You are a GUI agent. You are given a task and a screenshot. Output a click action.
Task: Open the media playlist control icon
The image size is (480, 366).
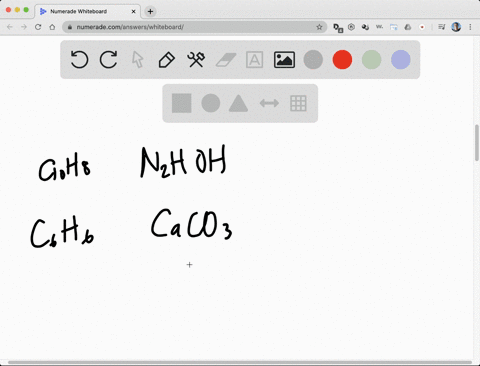(x=442, y=27)
